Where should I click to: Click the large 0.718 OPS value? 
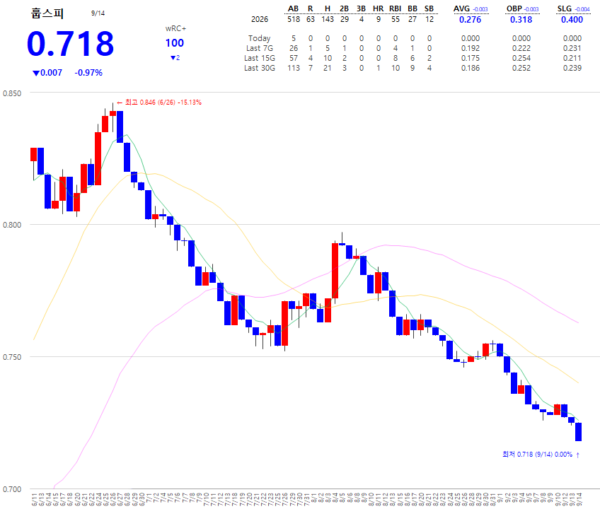70,44
